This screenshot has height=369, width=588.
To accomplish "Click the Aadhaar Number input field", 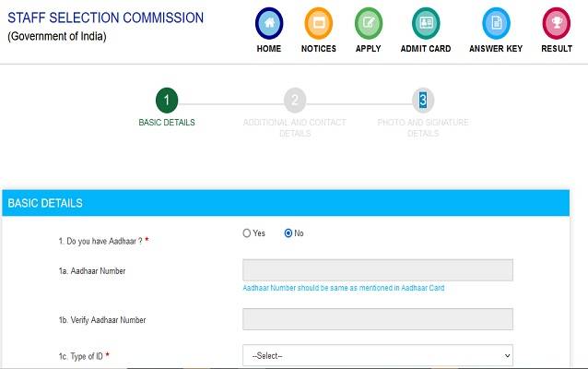I will pos(377,270).
